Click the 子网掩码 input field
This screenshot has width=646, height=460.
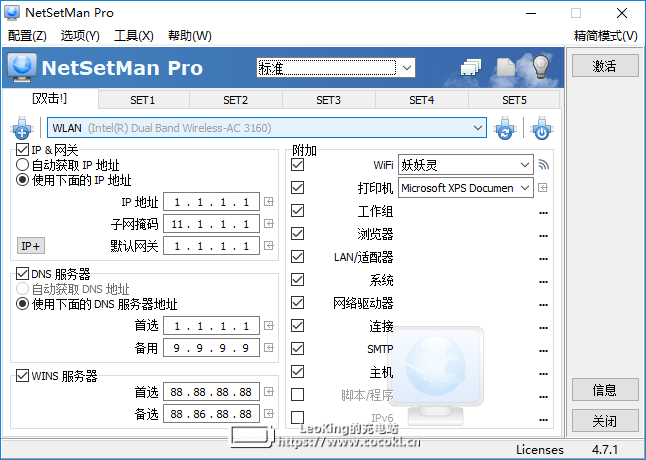tap(211, 224)
